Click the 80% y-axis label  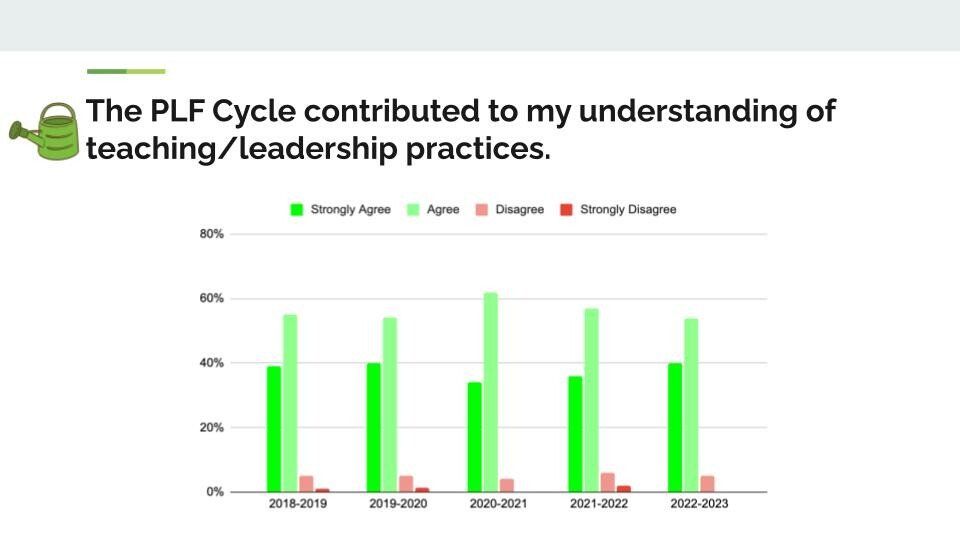pyautogui.click(x=212, y=234)
